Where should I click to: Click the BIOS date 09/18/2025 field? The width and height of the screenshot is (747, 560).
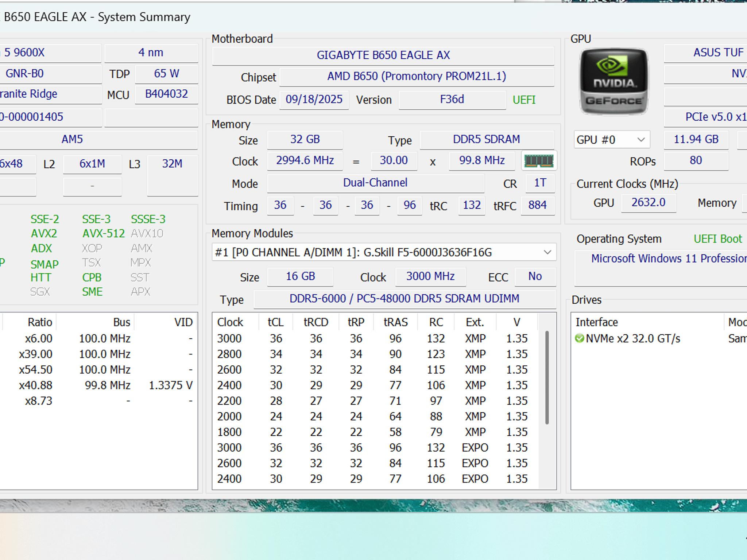tap(314, 99)
